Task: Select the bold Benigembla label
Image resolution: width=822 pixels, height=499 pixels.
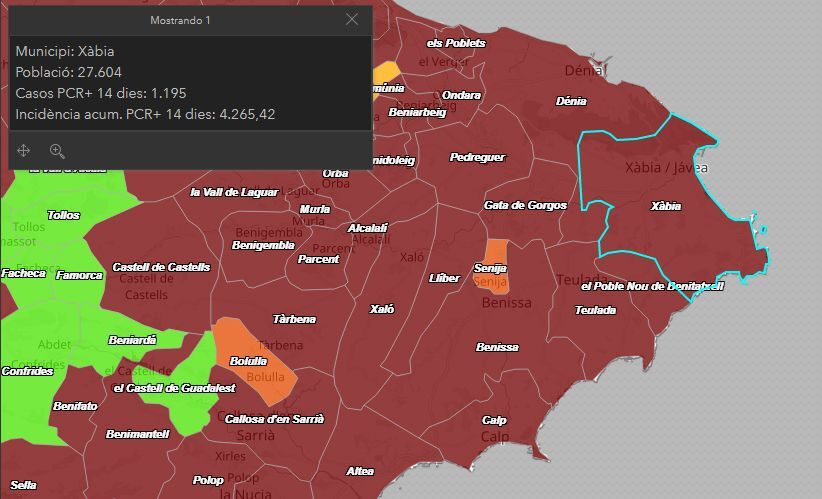Action: coord(263,245)
